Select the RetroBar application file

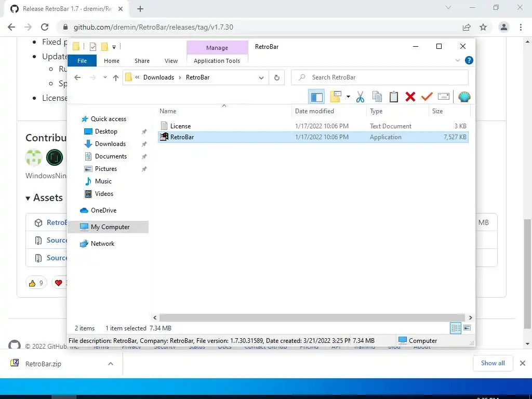[x=313, y=137]
